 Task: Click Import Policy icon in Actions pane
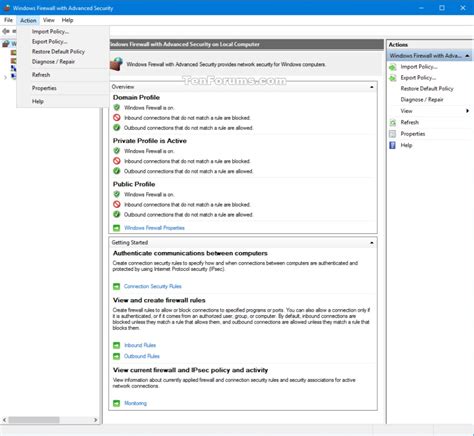click(393, 67)
